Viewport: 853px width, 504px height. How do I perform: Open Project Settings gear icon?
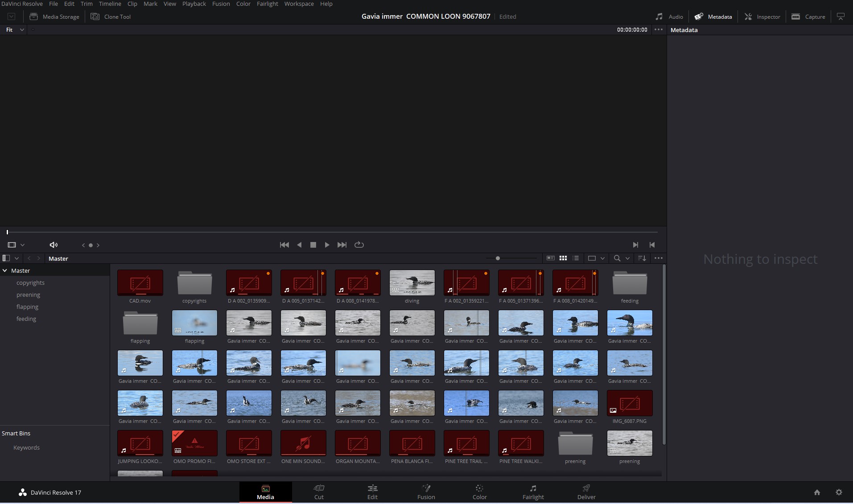[x=839, y=492]
